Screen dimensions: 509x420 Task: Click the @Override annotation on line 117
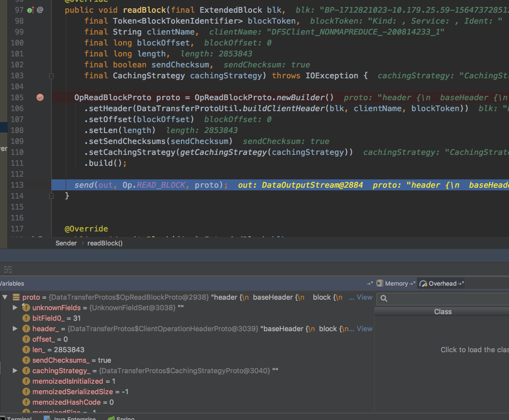click(86, 229)
